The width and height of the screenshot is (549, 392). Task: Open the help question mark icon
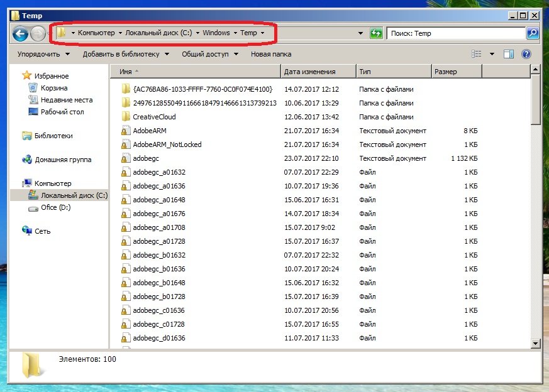tap(526, 54)
